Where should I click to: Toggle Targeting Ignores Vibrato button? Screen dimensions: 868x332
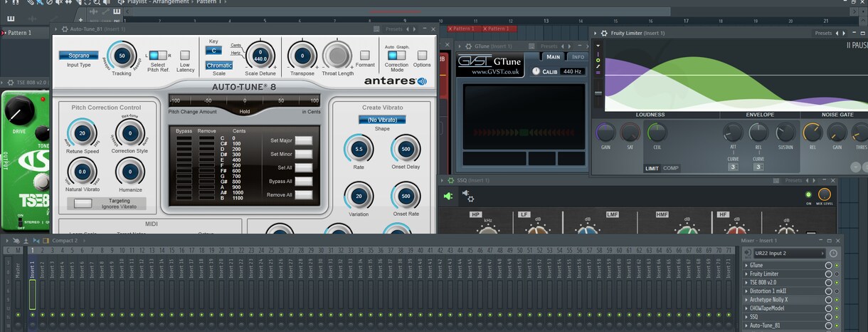click(x=83, y=203)
